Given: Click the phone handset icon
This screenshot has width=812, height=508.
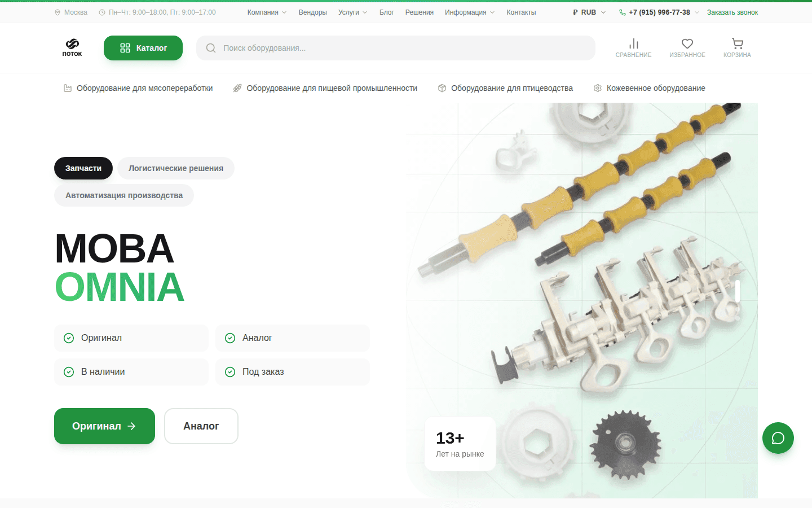Looking at the screenshot, I should pos(623,12).
